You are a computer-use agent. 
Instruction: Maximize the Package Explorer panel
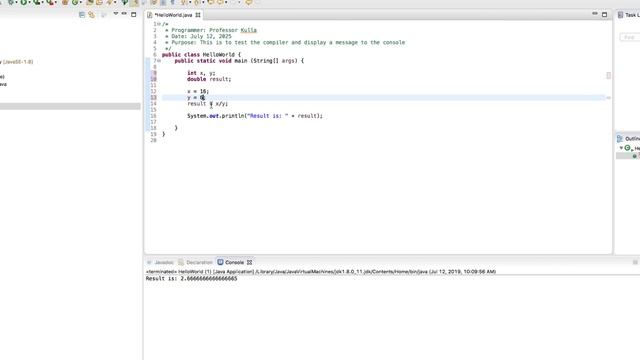(133, 14)
